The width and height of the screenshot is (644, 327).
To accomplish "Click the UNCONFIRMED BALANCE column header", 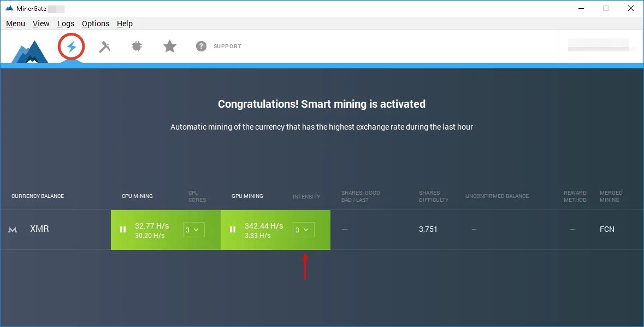I will tap(497, 196).
